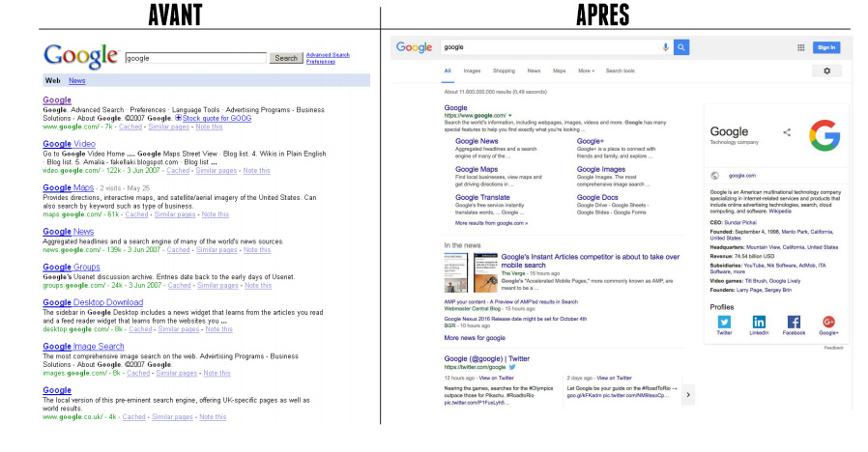This screenshot has width=868, height=452.
Task: Click Sundar Pichai beside CEO
Action: pos(740,222)
